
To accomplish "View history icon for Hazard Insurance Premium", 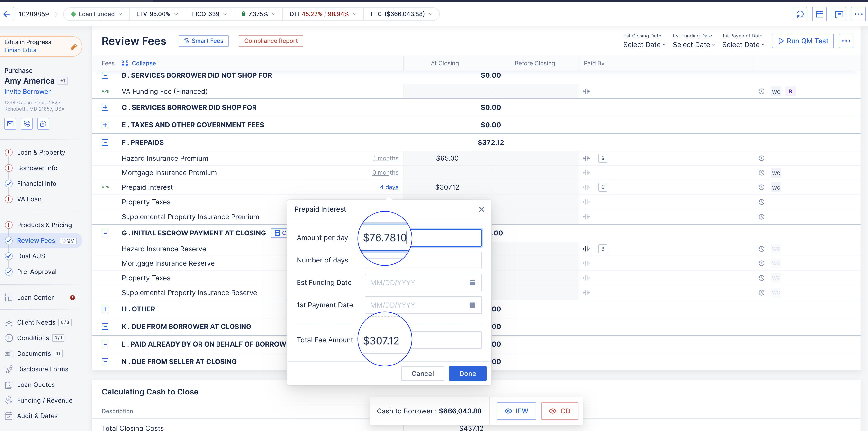I will click(x=761, y=159).
